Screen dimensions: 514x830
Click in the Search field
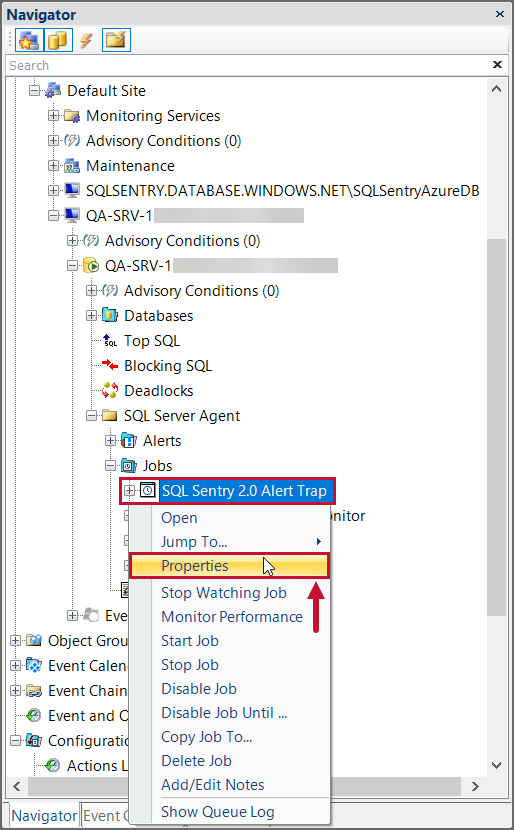pos(248,65)
